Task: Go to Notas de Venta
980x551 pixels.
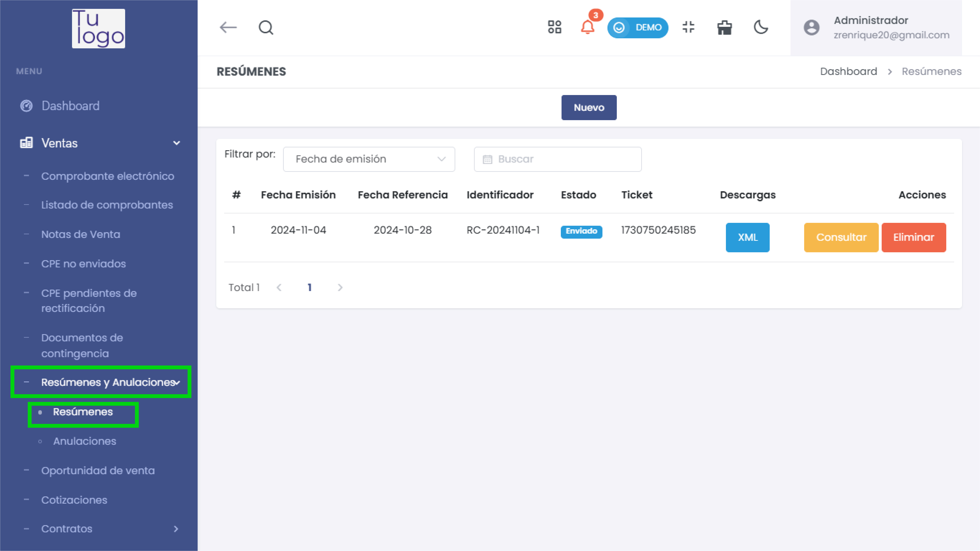Action: [81, 234]
